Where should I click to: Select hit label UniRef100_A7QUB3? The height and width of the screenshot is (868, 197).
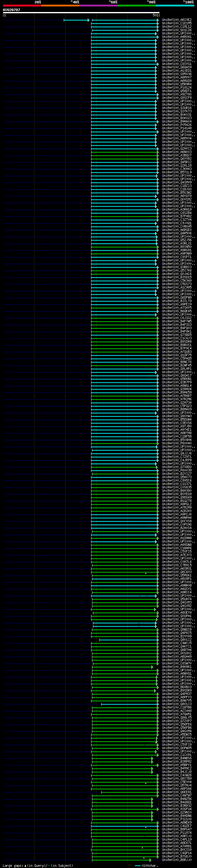[177, 352]
